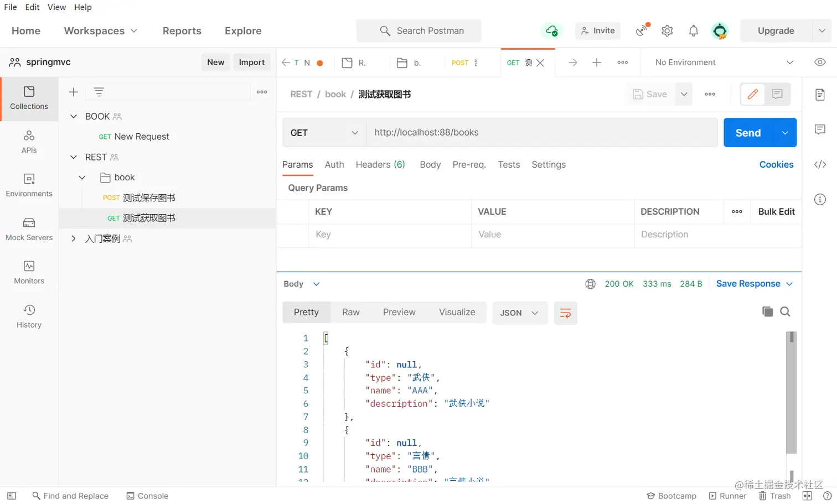Open the collections panel three-dot options
The height and width of the screenshot is (504, 837).
click(262, 92)
